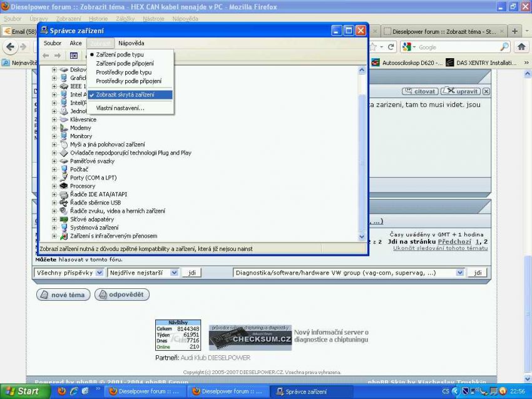
Task: Click the Klávesnice keyboard device icon
Action: pos(64,119)
